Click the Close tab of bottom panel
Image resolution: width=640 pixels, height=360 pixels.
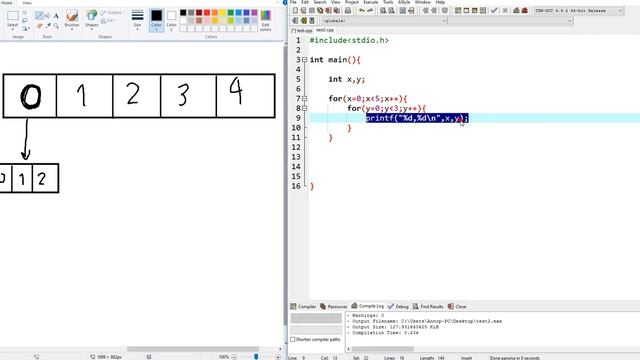[457, 307]
